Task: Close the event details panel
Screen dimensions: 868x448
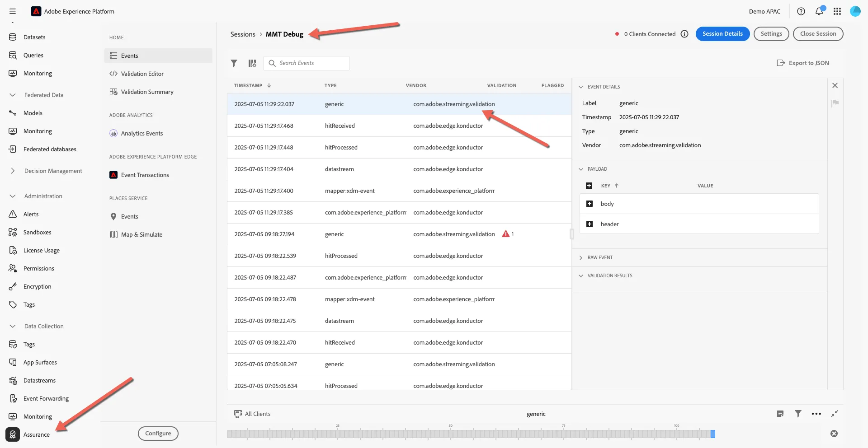Action: point(835,85)
